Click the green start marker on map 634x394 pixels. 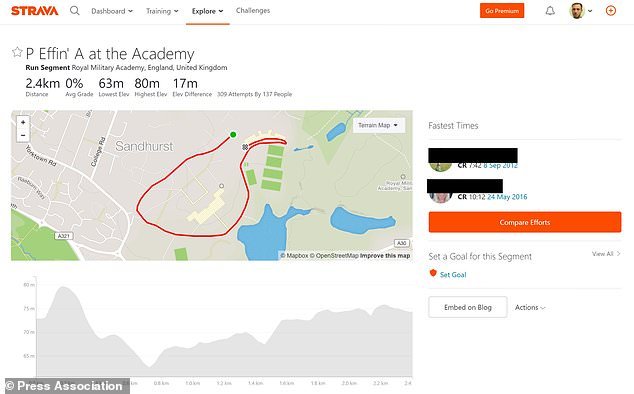point(233,135)
